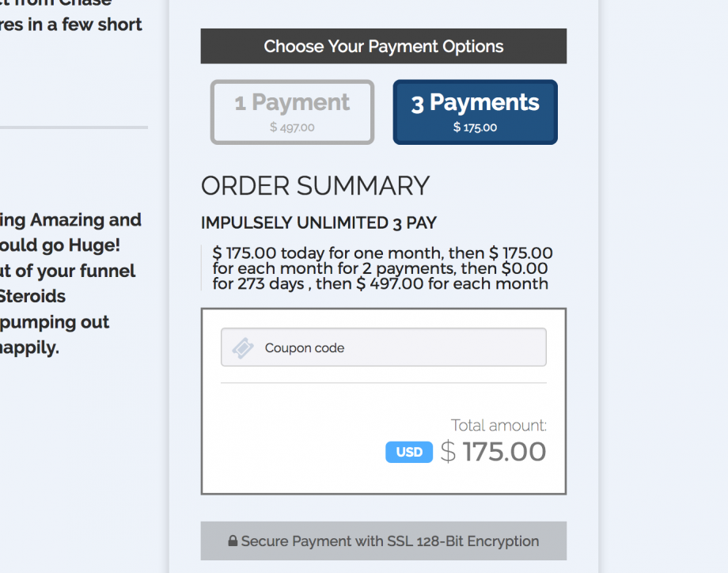The image size is (728, 573).
Task: Click the blue USD currency badge
Action: [409, 452]
